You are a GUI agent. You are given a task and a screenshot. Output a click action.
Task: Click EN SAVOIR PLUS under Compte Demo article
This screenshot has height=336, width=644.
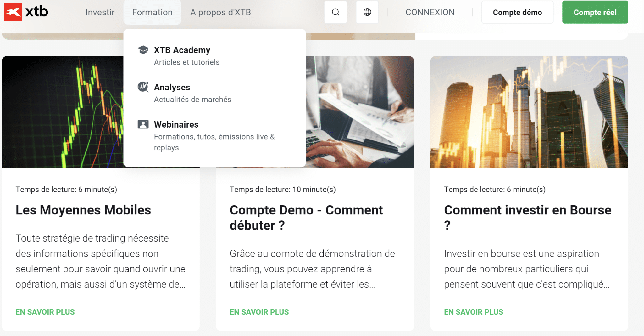pyautogui.click(x=259, y=312)
